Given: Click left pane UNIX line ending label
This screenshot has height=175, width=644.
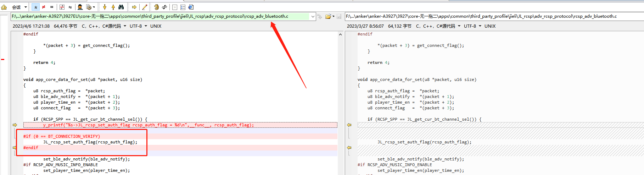Looking at the screenshot, I should point(156,26).
